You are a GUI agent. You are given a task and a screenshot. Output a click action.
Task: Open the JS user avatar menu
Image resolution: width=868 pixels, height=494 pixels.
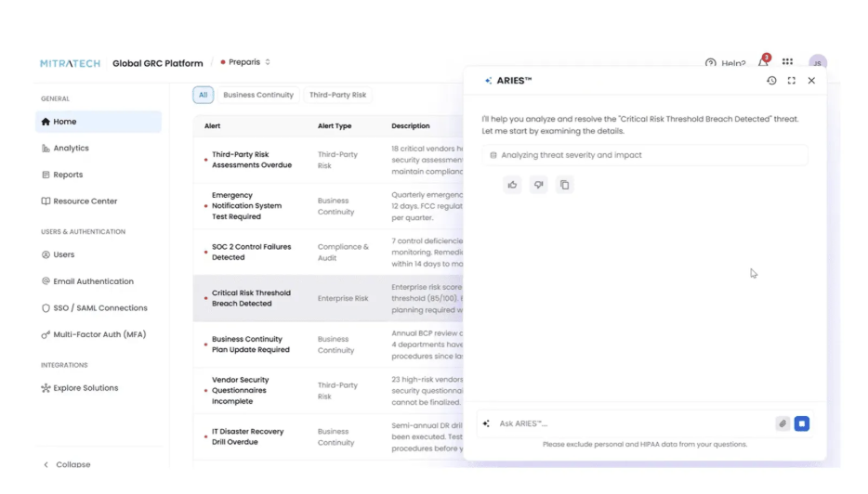pyautogui.click(x=818, y=63)
